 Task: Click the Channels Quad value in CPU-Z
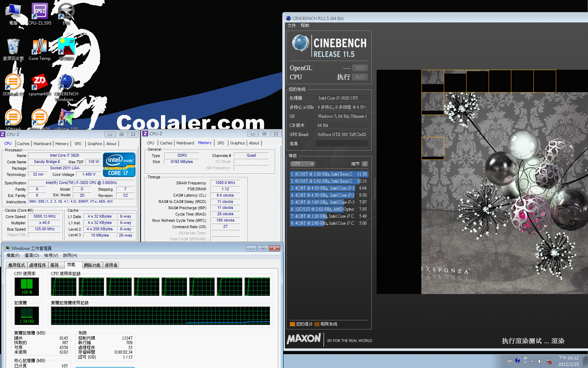point(251,156)
